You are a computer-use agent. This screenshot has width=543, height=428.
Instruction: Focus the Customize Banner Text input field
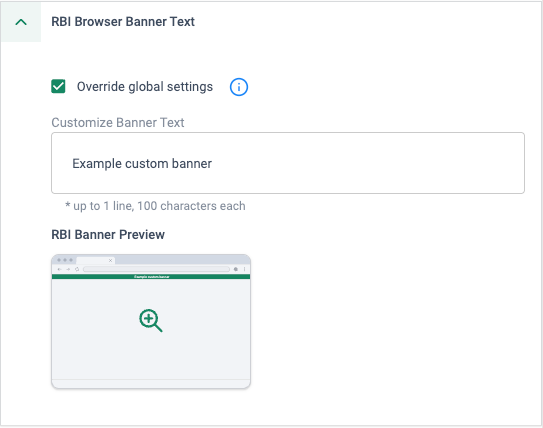288,163
